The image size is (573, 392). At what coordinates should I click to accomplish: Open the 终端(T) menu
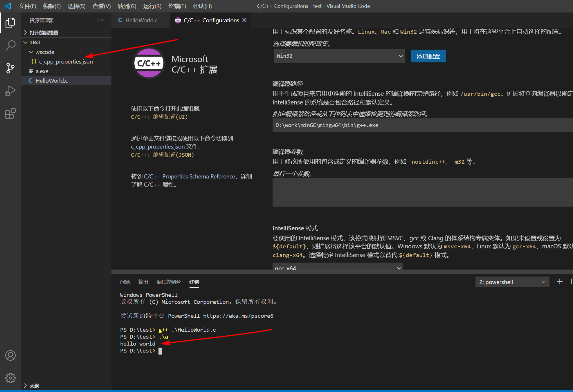point(177,6)
